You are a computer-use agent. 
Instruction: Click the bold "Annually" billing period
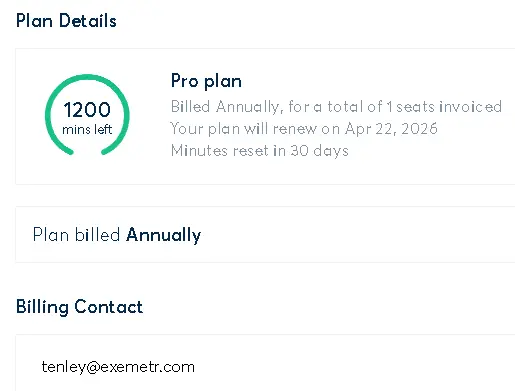click(163, 235)
